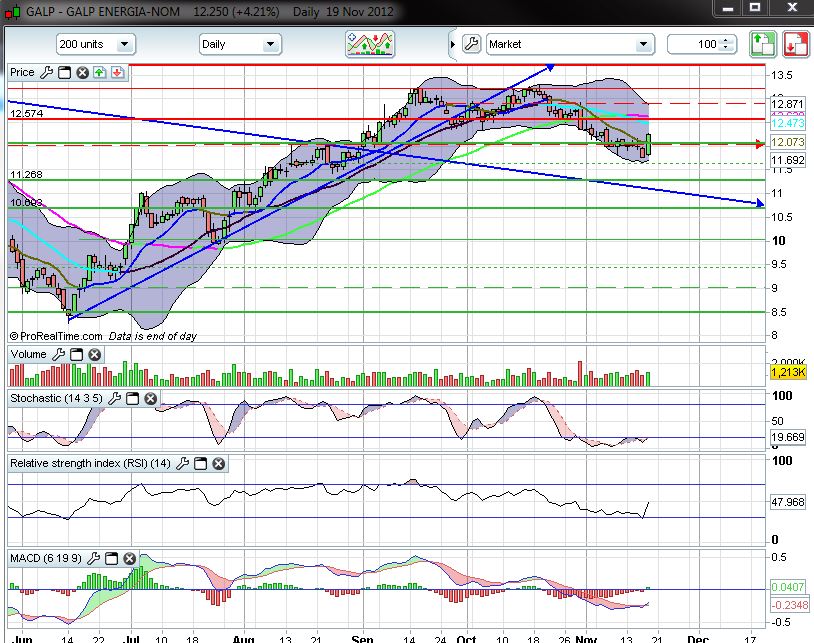
Task: Click the cyan 12.473 price label
Action: tap(788, 123)
